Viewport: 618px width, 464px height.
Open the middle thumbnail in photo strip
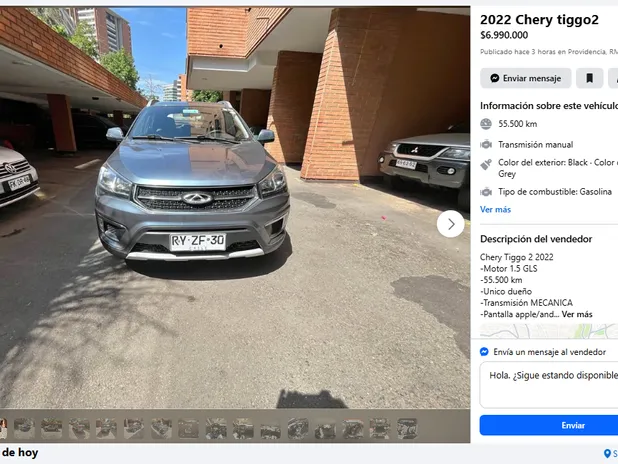216,428
